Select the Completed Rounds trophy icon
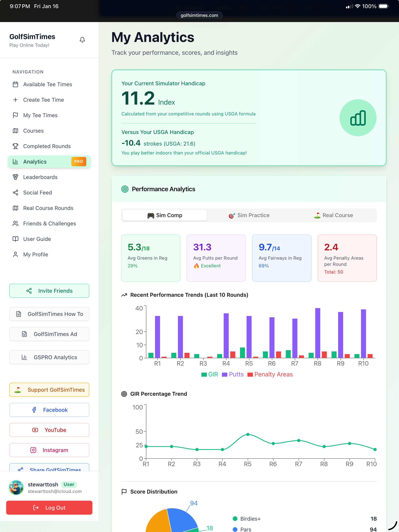Screen dimensions: 399x532 pos(15,146)
